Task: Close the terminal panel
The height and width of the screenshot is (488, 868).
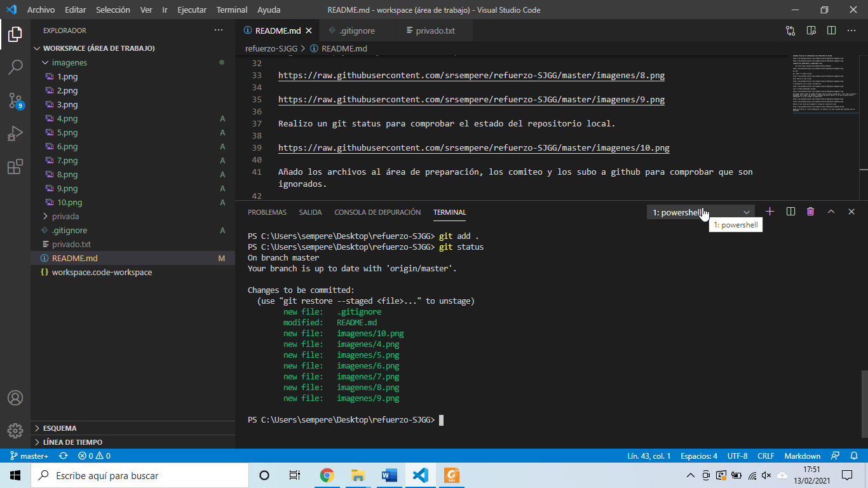Action: click(851, 212)
